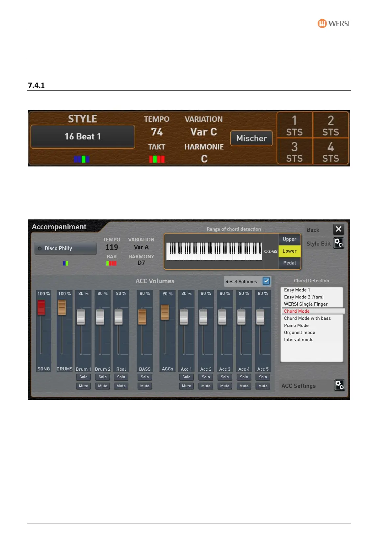Solo the Drum 1 channel

[x=84, y=377]
